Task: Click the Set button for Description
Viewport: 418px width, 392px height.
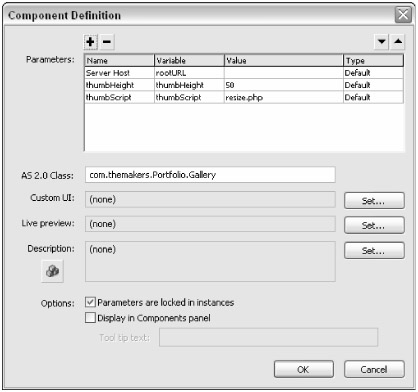Action: (x=374, y=250)
